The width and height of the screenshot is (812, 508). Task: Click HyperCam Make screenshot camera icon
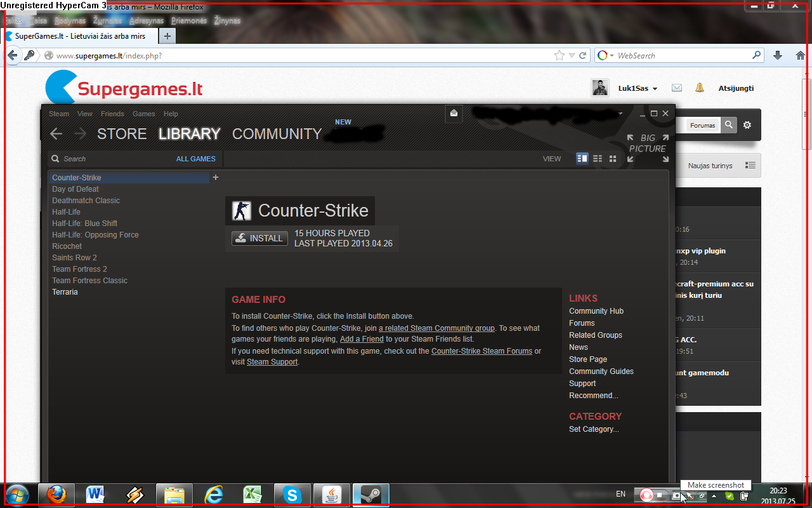(x=676, y=495)
